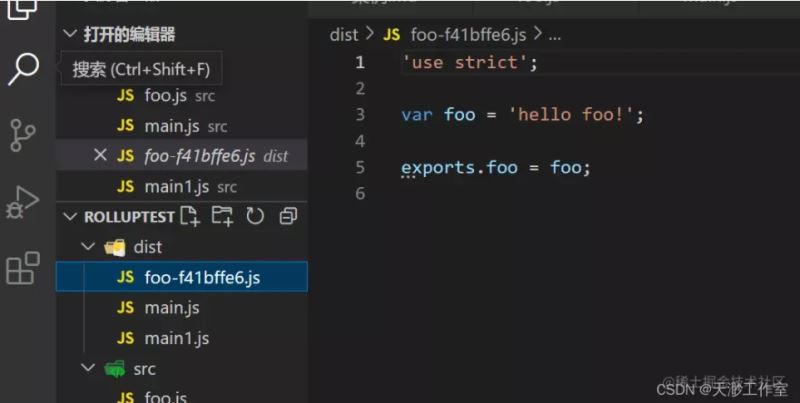This screenshot has width=800, height=403.
Task: Select main1.js src in open editors
Action: point(182,187)
